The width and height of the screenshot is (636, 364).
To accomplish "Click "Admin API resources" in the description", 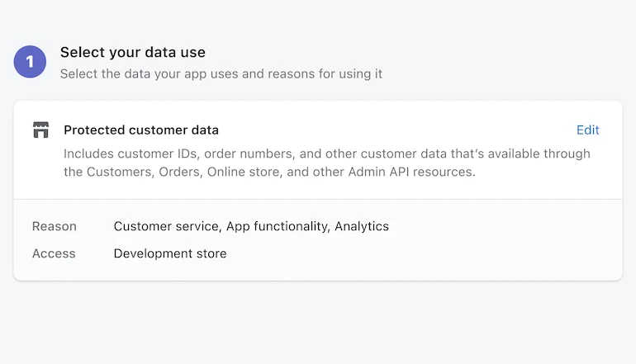I will [x=411, y=172].
